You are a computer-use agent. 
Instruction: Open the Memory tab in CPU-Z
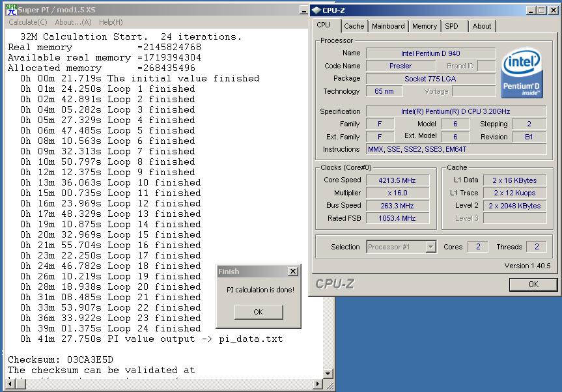click(x=425, y=26)
